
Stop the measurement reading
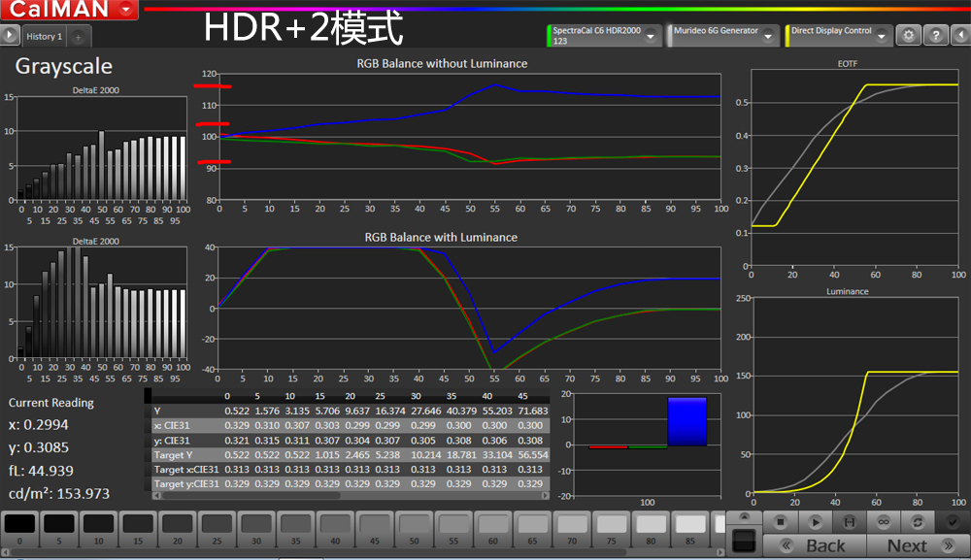pos(781,522)
